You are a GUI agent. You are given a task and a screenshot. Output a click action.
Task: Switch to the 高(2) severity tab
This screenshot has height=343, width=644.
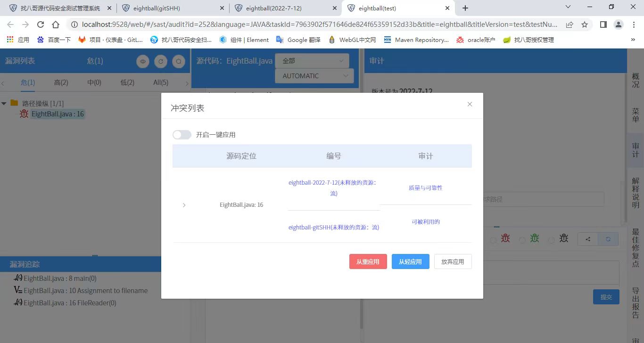61,82
